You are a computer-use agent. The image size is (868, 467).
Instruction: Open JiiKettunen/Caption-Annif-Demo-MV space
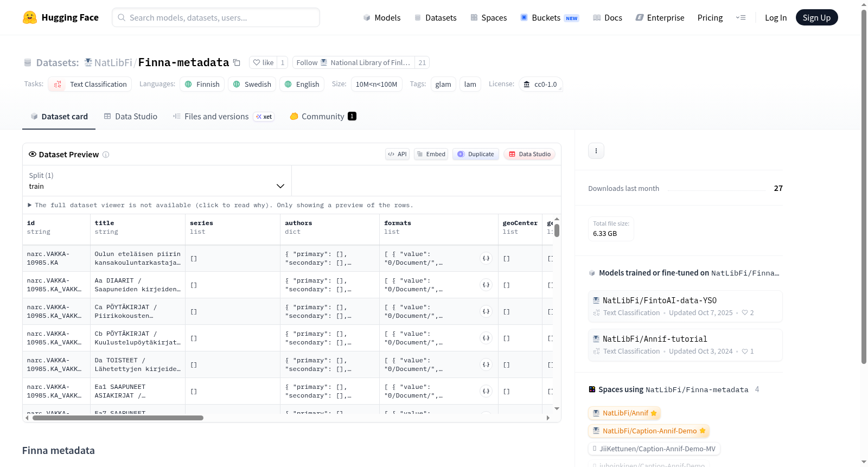coord(654,449)
